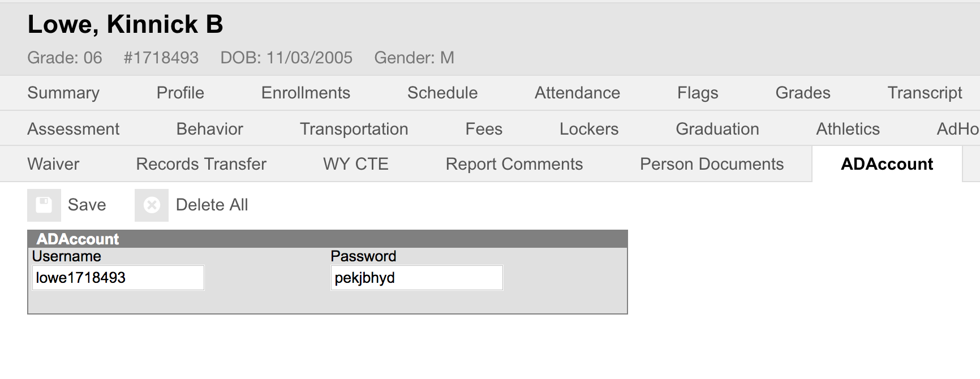Open the Enrollments tab
Viewport: 980px width, 379px height.
306,93
